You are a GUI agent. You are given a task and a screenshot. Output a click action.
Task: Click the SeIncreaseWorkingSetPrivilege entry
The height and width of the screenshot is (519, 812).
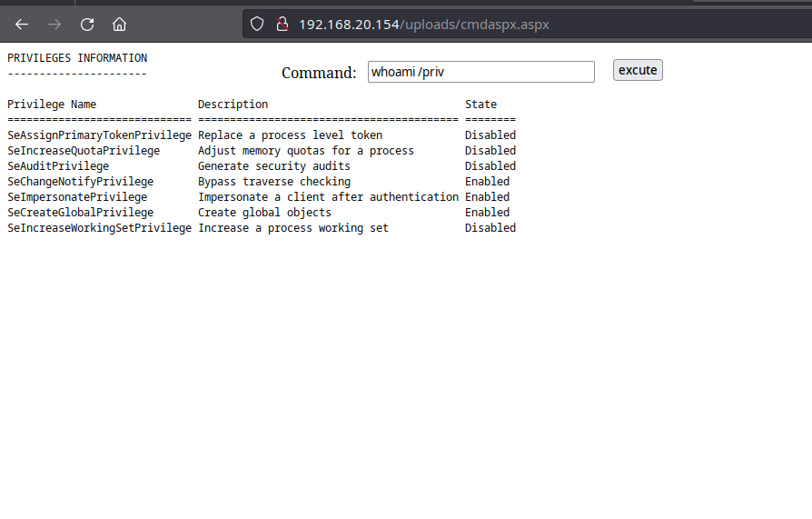tap(99, 228)
